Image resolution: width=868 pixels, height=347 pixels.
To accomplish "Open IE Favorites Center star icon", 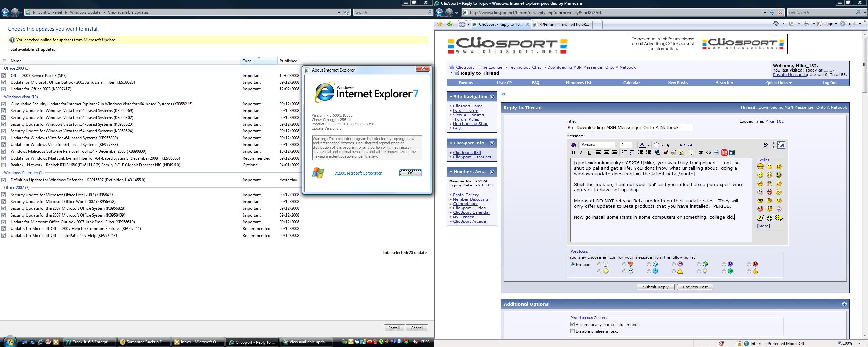I will [x=440, y=24].
